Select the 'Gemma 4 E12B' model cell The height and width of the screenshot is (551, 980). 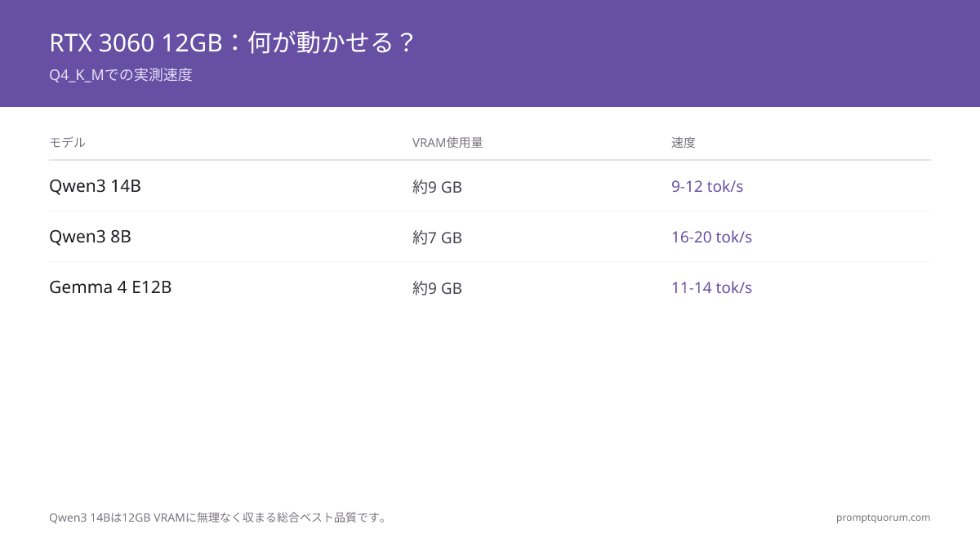110,287
